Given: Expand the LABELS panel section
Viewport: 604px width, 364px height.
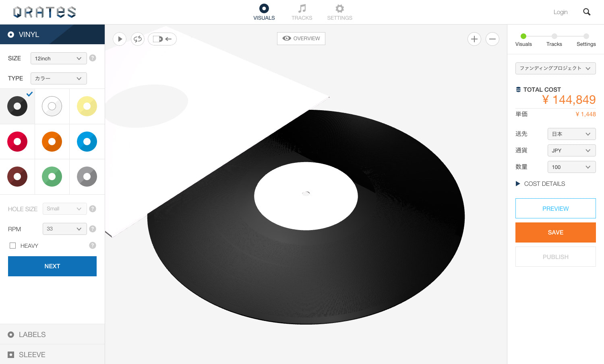Looking at the screenshot, I should pos(32,335).
